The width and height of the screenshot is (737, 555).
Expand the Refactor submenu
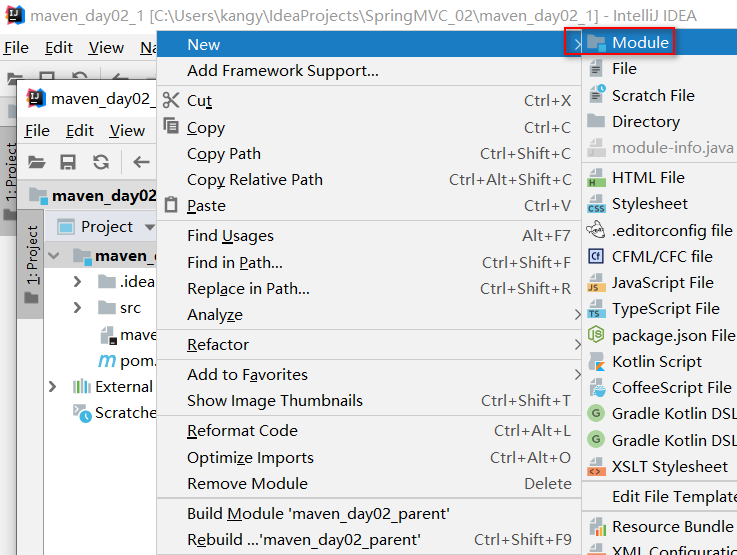pyautogui.click(x=369, y=344)
